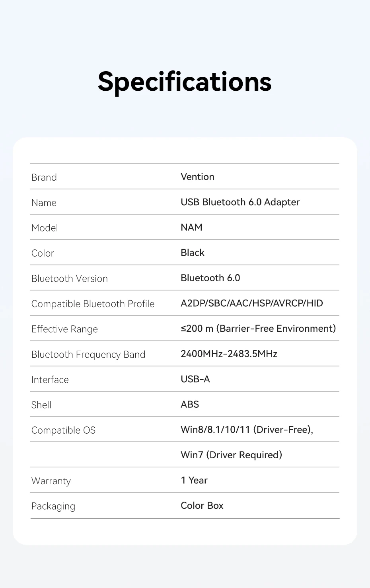Select the "Color" row label
Screen dimensions: 370x588
click(43, 253)
